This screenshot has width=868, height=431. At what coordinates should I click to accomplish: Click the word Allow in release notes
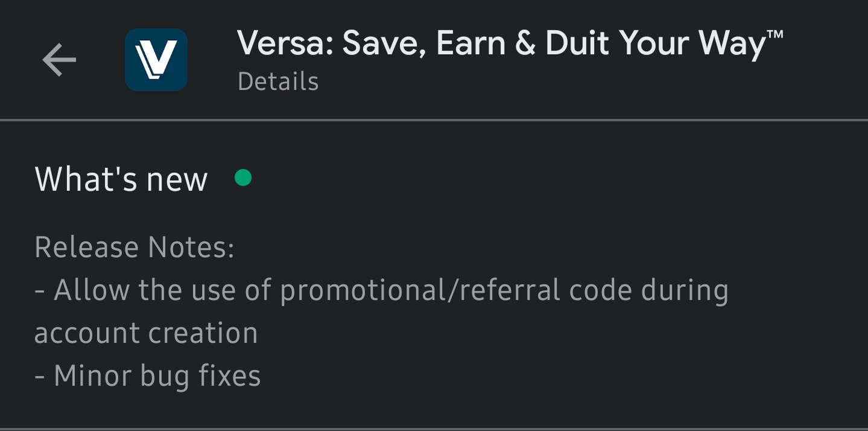[x=92, y=290]
